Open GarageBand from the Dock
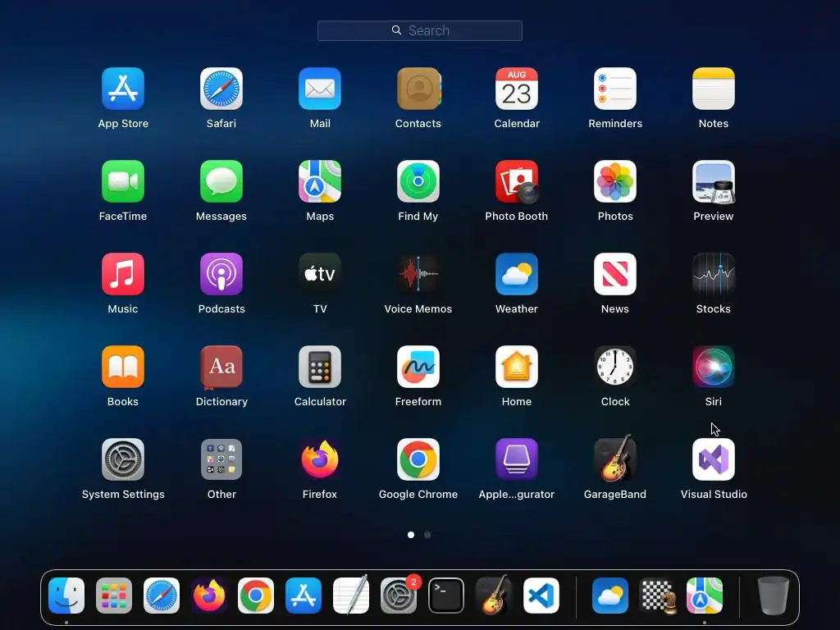This screenshot has width=840, height=630. click(493, 595)
